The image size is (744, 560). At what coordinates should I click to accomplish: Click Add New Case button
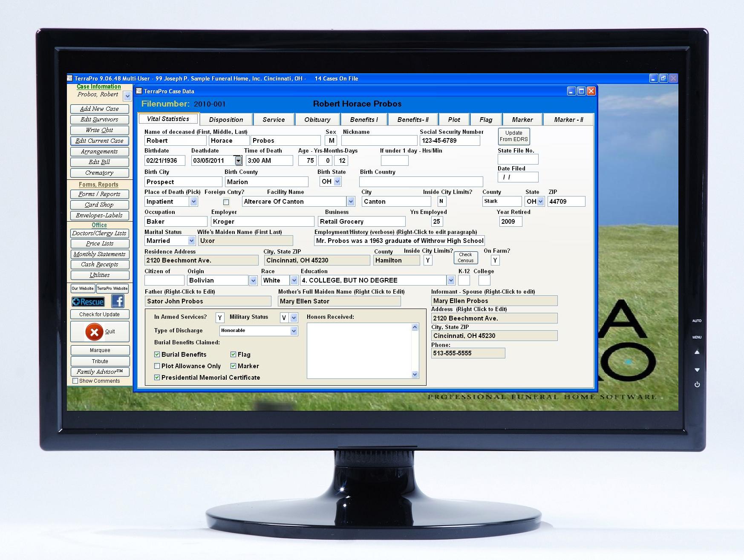click(100, 109)
